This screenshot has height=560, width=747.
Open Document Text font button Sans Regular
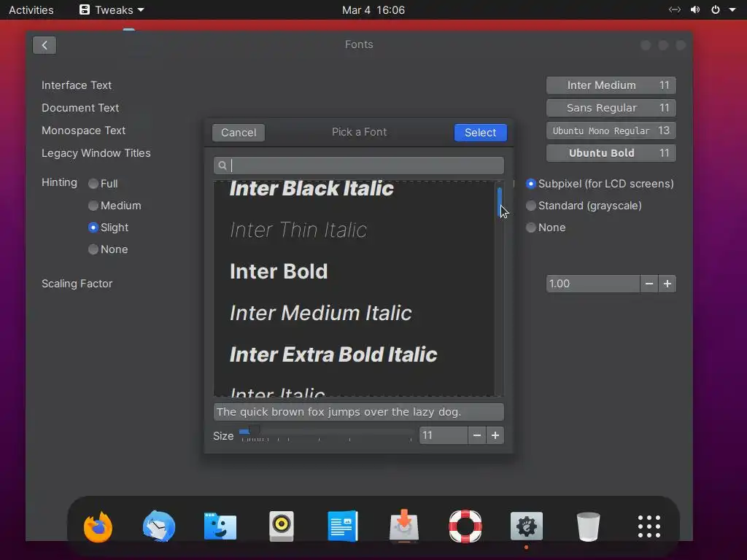[611, 108]
